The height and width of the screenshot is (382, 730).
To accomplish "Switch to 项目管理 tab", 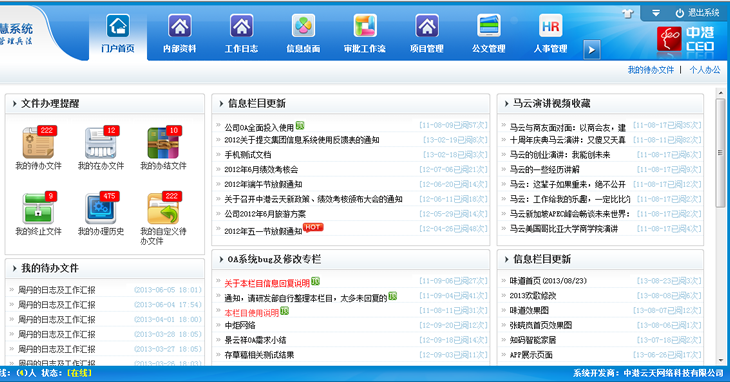I will pyautogui.click(x=427, y=33).
